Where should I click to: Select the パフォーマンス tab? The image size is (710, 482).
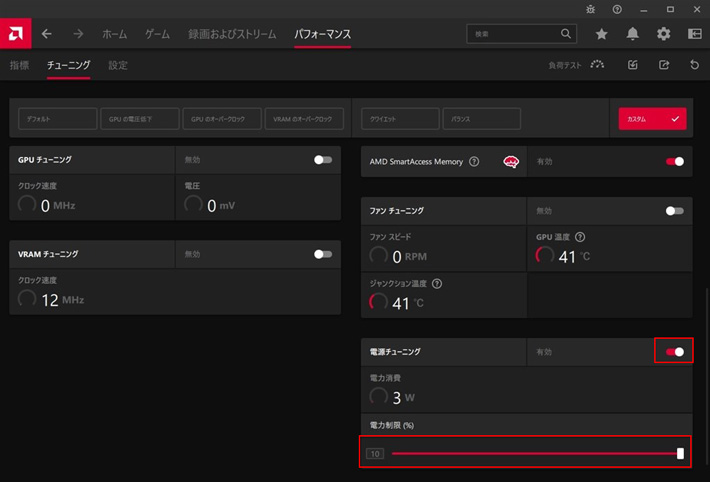coord(322,34)
